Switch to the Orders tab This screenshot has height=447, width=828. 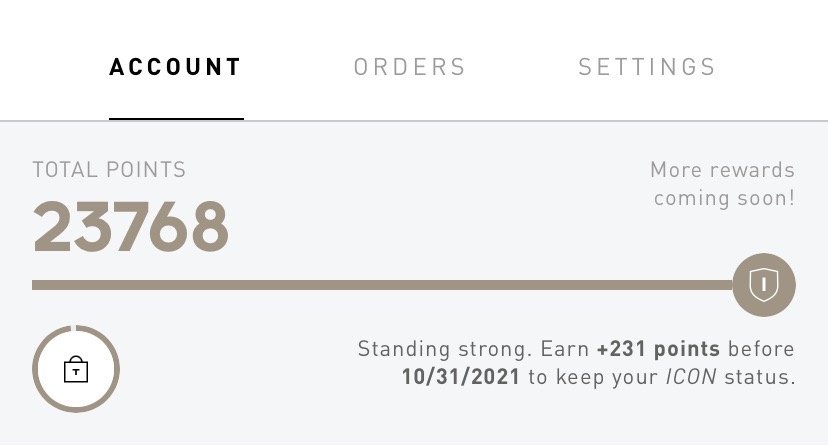pyautogui.click(x=410, y=68)
